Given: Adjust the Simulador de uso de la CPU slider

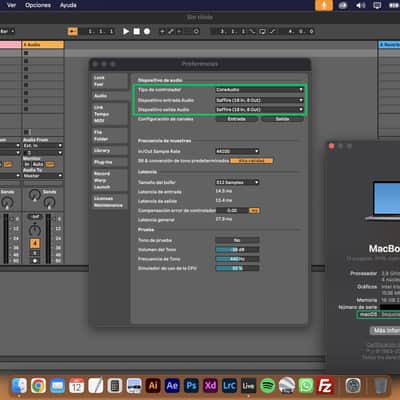Looking at the screenshot, I should click(237, 268).
